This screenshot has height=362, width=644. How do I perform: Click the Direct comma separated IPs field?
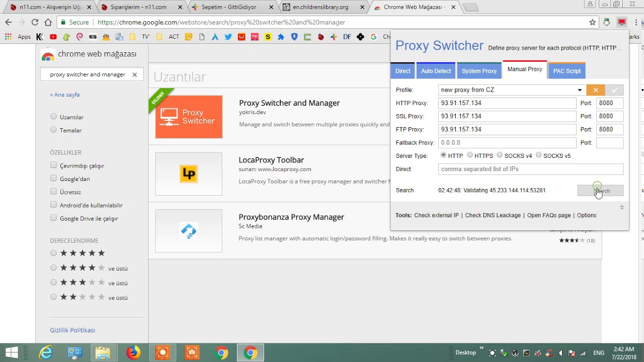531,169
